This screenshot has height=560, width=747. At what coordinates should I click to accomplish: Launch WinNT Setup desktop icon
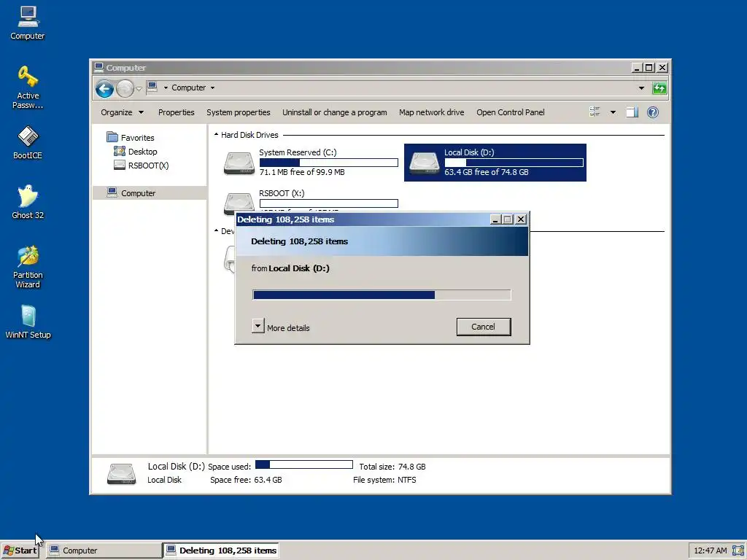click(28, 322)
